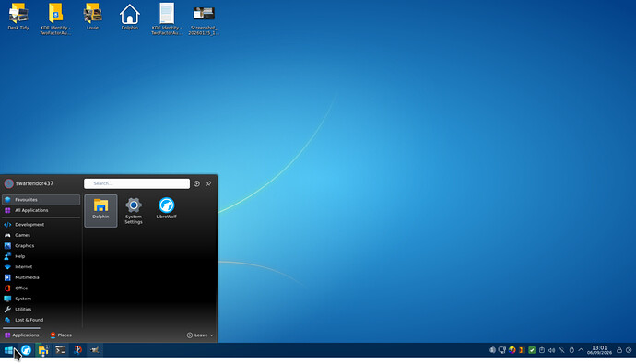636x364 pixels.
Task: Click the last pinned taskbar app icon
Action: [95, 350]
